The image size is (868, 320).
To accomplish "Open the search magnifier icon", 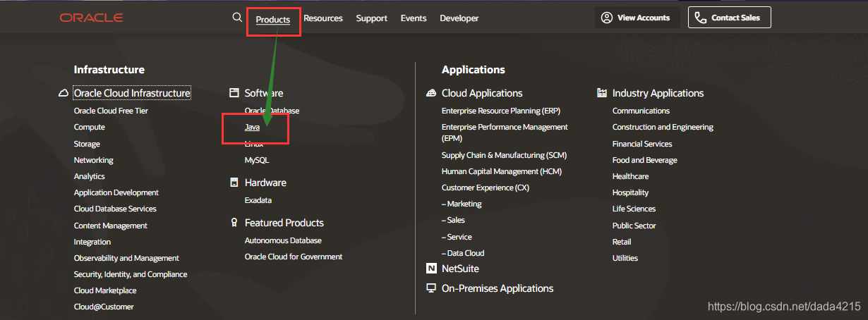I will click(237, 17).
